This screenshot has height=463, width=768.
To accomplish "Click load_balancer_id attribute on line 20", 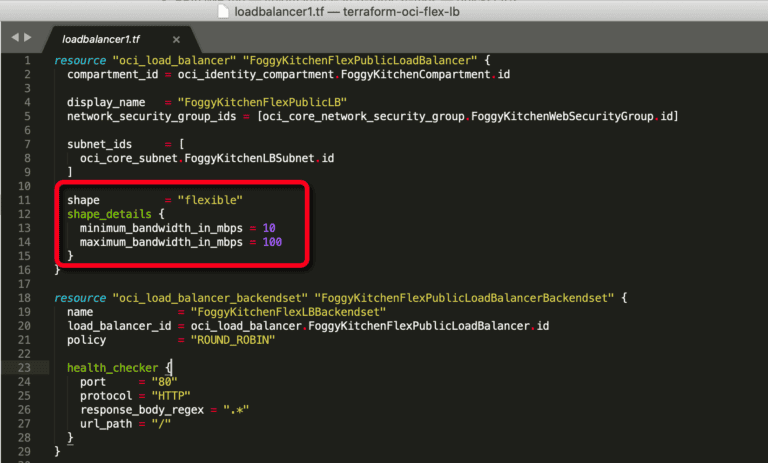I will click(119, 326).
